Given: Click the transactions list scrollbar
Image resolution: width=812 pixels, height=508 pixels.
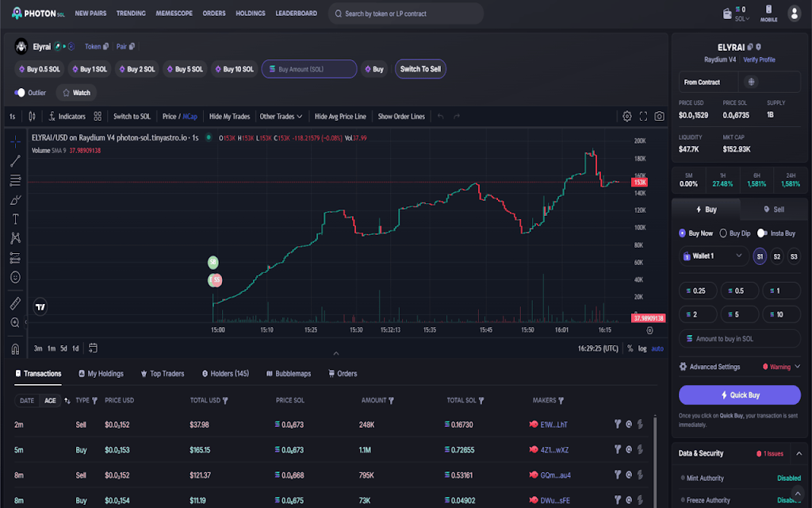Looking at the screenshot, I should [x=654, y=461].
